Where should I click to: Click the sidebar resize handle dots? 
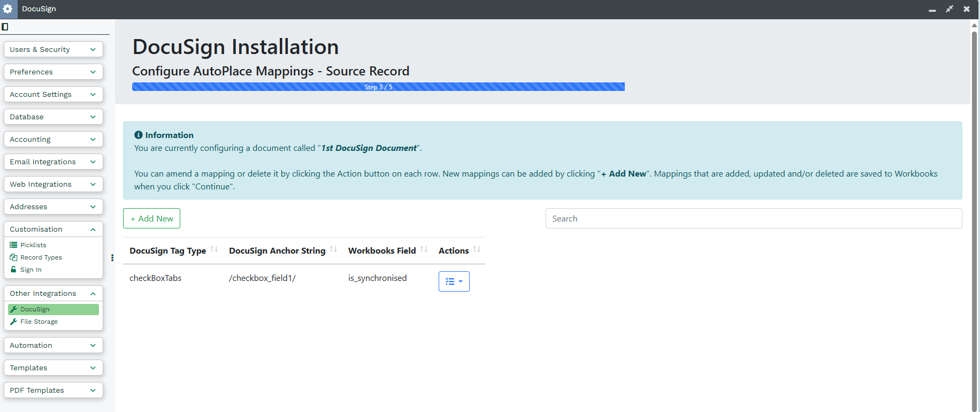[x=112, y=258]
